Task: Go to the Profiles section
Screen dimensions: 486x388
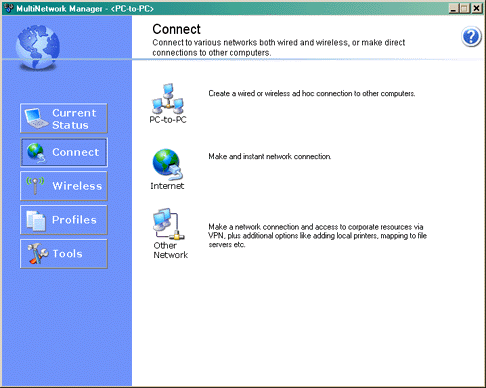Action: point(64,220)
